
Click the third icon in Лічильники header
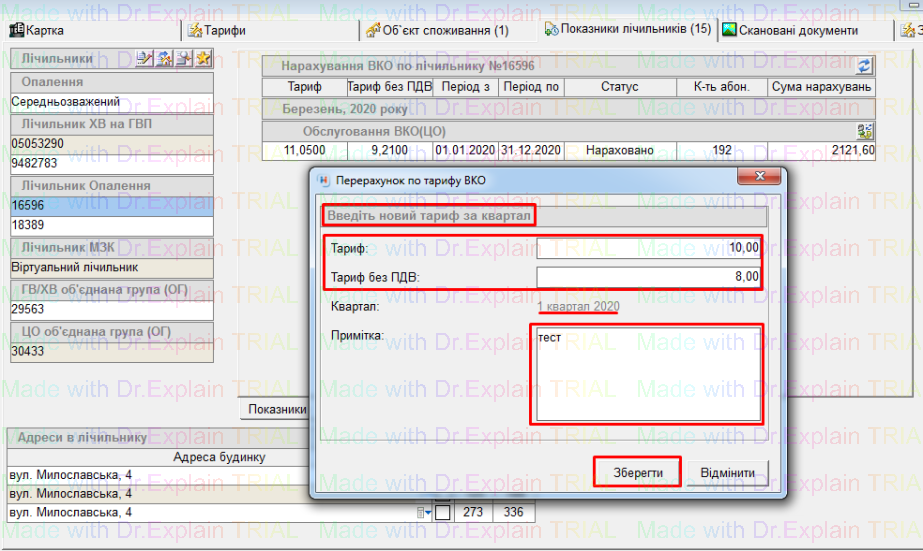click(184, 59)
